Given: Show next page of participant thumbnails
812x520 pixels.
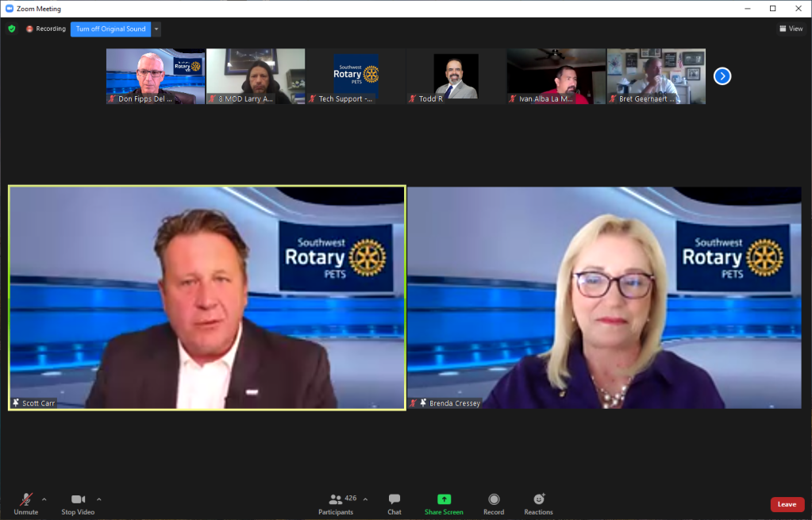Looking at the screenshot, I should [722, 76].
